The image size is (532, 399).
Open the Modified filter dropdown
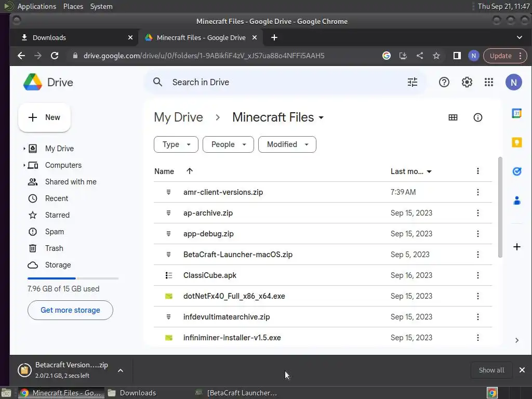(287, 144)
